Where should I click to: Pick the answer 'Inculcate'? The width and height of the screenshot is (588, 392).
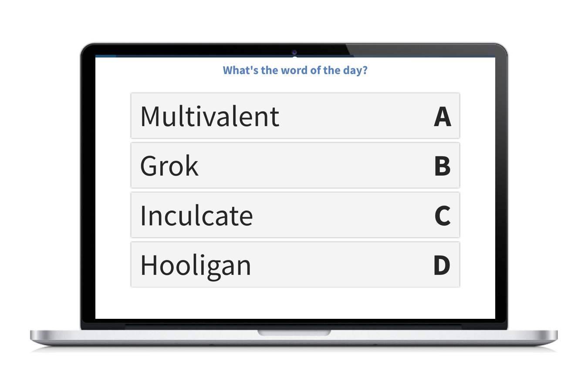(x=295, y=215)
